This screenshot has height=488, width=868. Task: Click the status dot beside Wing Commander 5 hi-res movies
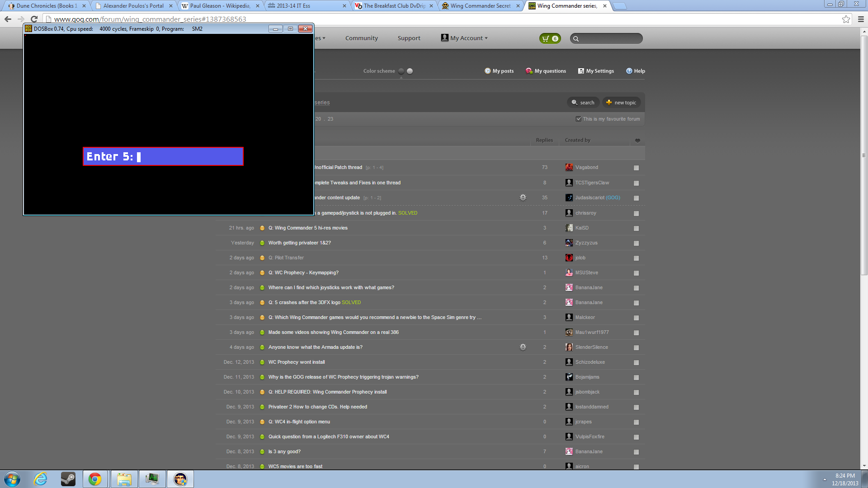click(x=262, y=228)
